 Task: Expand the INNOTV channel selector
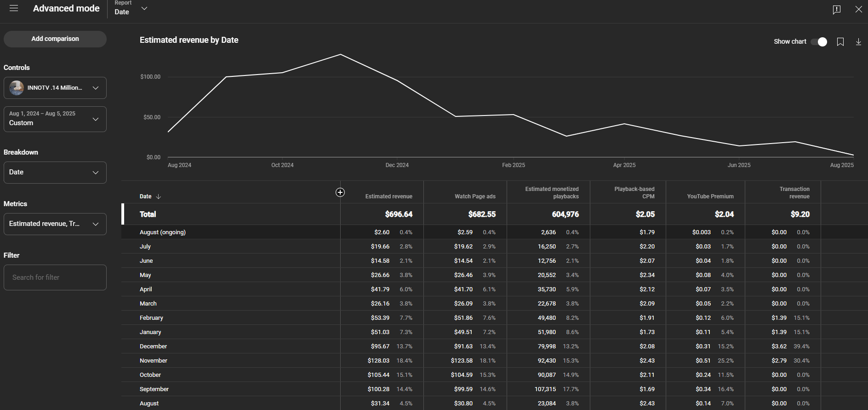tap(55, 88)
